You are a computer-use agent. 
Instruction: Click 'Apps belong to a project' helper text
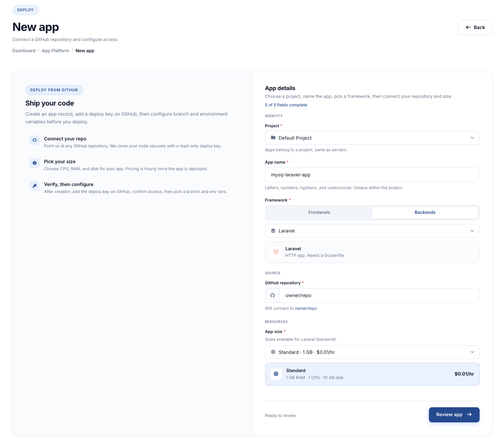coord(306,150)
